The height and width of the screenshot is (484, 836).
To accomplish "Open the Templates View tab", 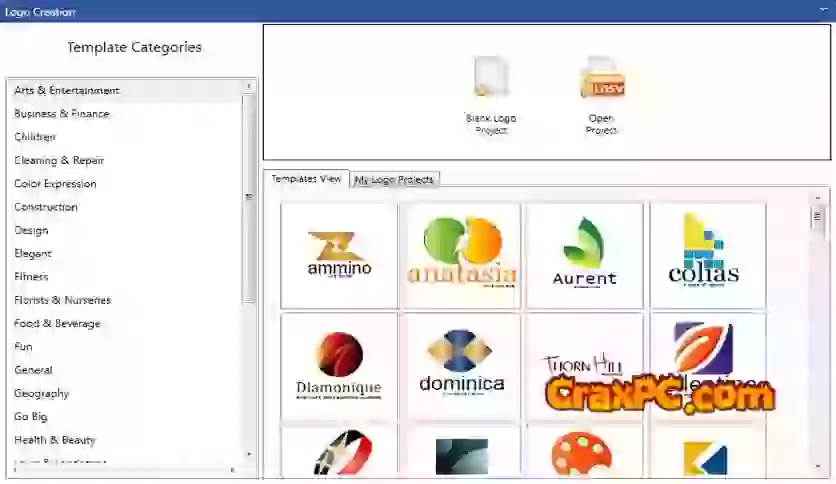I will click(x=307, y=179).
